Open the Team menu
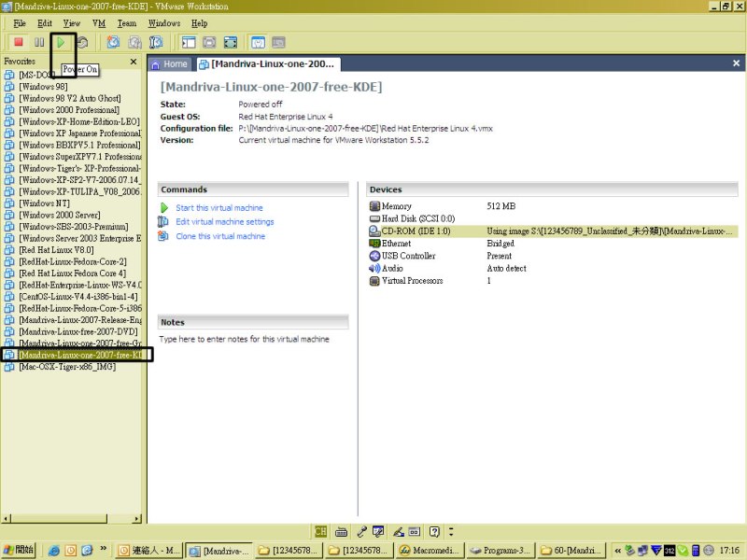Screen dimensions: 747x560 pyautogui.click(x=127, y=23)
